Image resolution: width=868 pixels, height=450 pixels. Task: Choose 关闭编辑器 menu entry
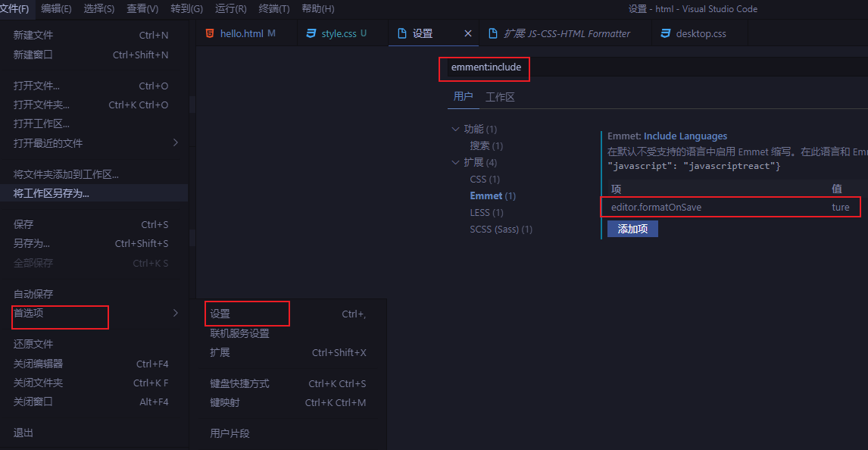pyautogui.click(x=94, y=363)
